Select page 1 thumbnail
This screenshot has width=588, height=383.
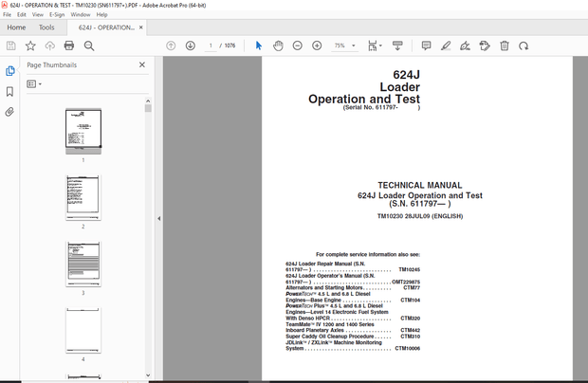pyautogui.click(x=83, y=131)
